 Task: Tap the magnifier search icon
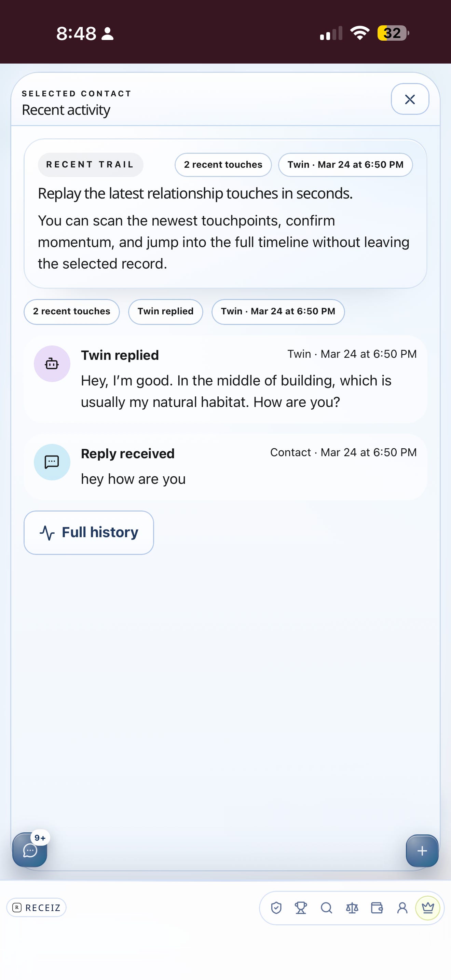pyautogui.click(x=326, y=908)
